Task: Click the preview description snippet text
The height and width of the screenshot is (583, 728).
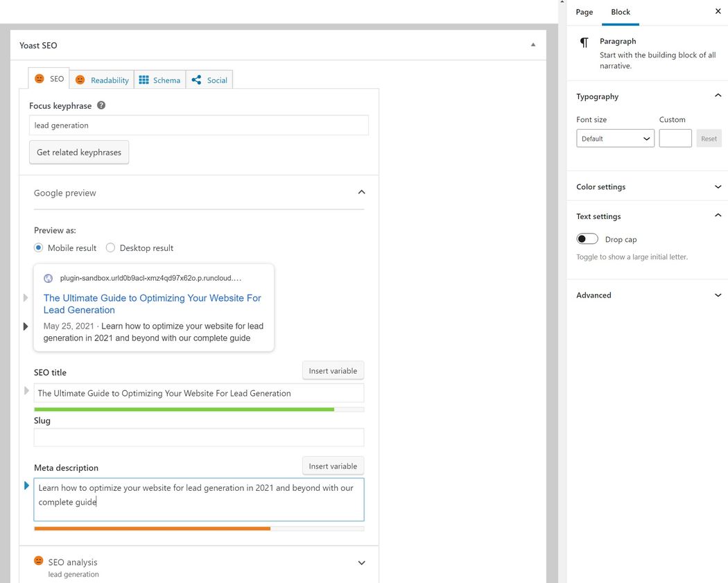Action: tap(153, 332)
